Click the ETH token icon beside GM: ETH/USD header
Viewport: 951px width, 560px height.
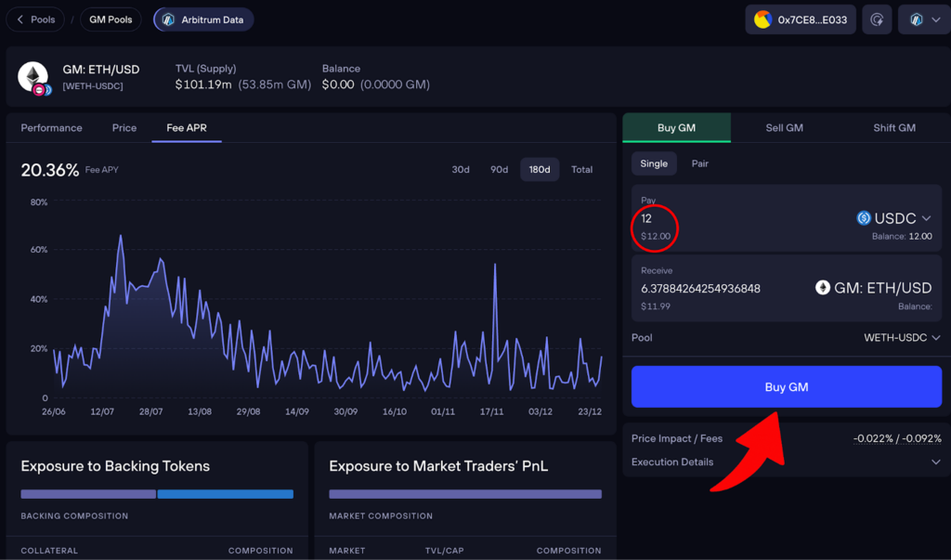[x=34, y=77]
